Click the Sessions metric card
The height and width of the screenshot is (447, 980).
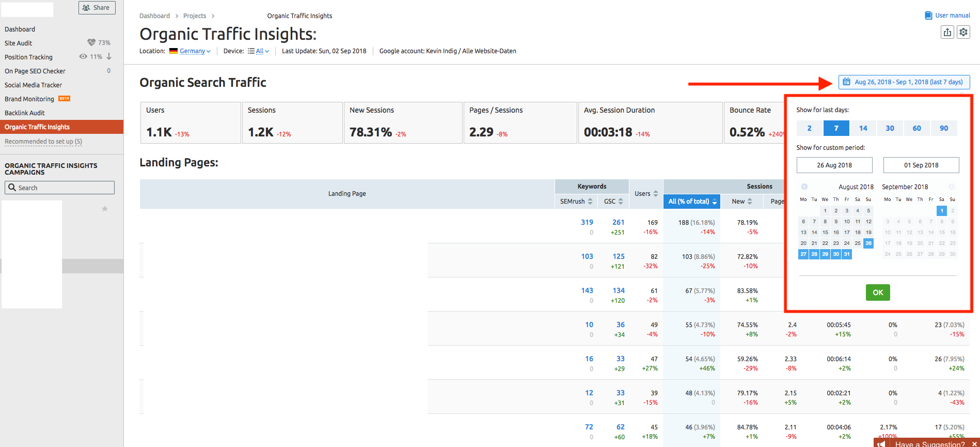[x=292, y=122]
